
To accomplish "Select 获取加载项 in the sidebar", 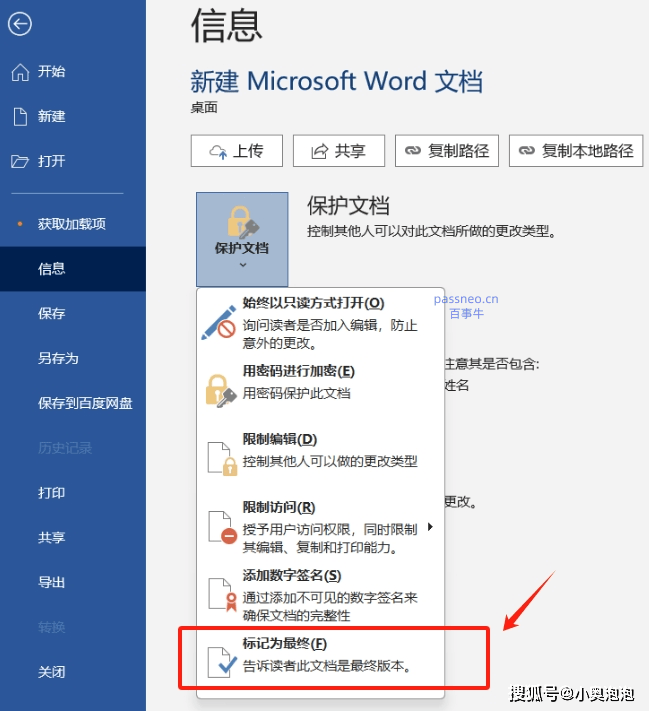I will pos(73,224).
